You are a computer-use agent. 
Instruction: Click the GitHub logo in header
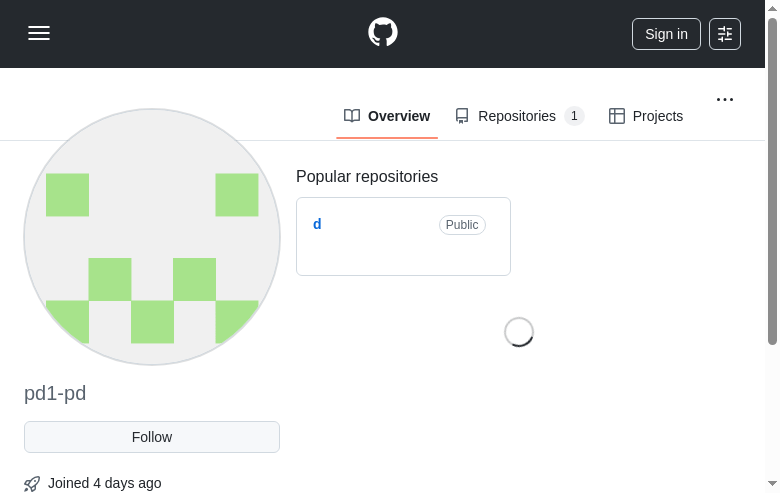[x=383, y=32]
